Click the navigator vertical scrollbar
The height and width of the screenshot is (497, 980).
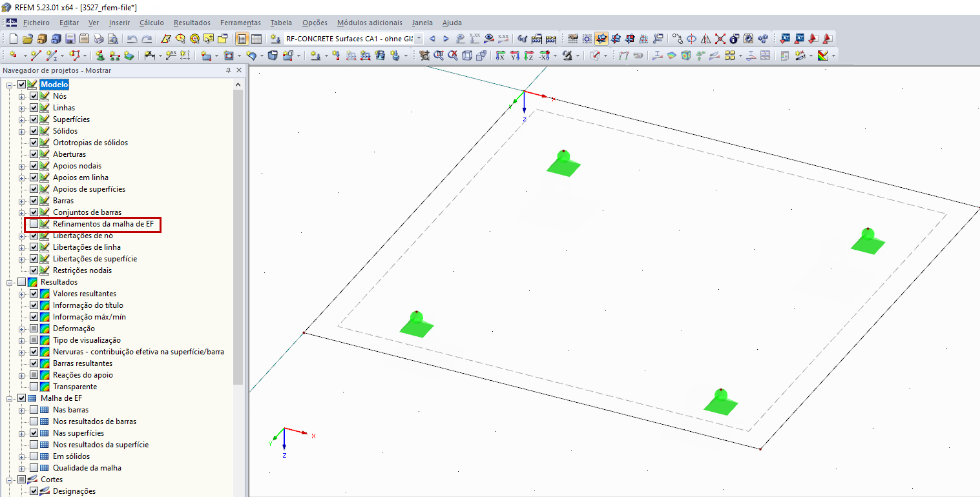point(238,237)
